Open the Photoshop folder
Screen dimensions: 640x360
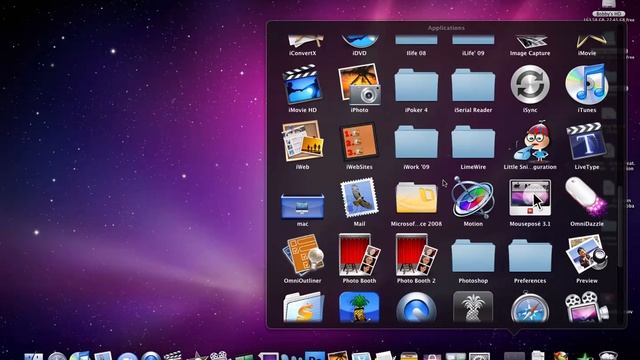coord(473,256)
